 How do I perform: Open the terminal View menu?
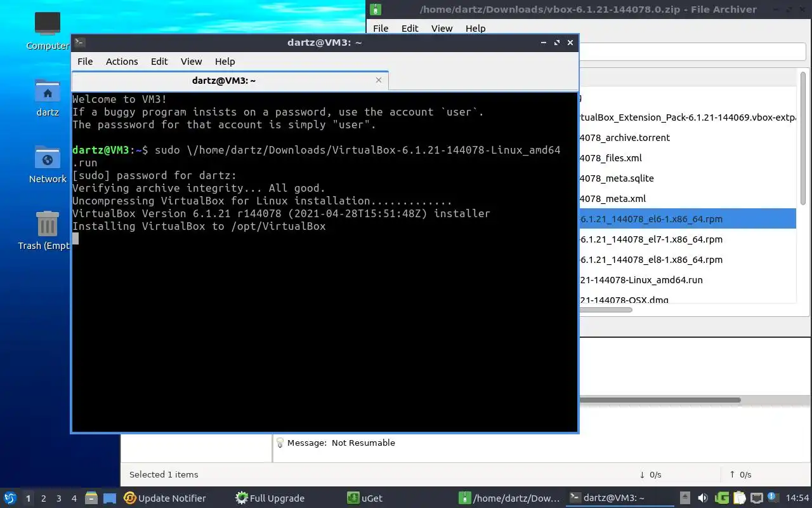191,62
